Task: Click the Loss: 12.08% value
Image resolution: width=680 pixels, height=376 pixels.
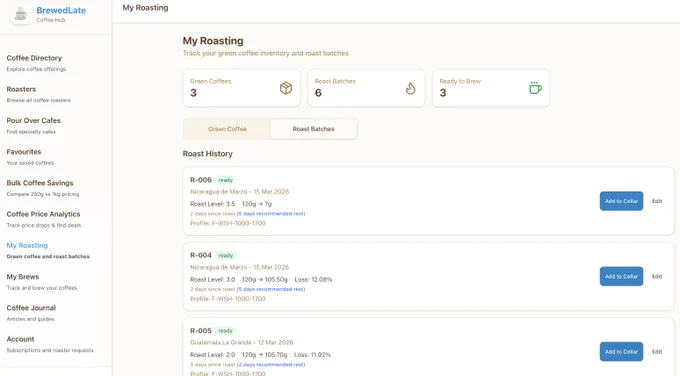Action: [313, 280]
